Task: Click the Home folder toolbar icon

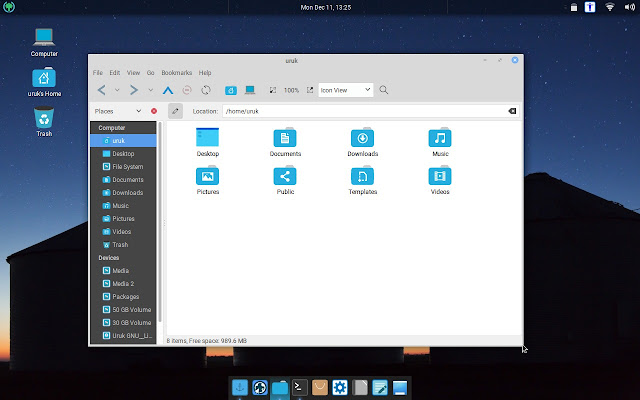Action: [x=231, y=90]
